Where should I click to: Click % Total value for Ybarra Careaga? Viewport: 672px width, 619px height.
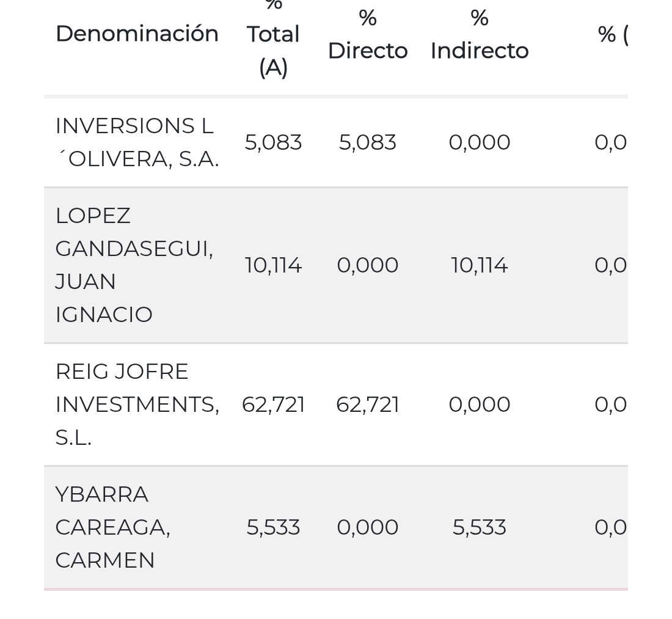click(x=273, y=527)
